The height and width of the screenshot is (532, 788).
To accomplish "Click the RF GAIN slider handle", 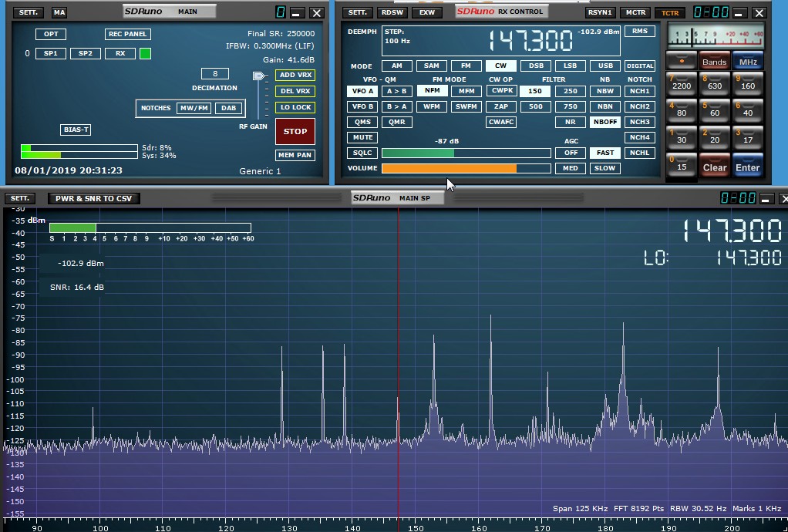I will tap(259, 76).
